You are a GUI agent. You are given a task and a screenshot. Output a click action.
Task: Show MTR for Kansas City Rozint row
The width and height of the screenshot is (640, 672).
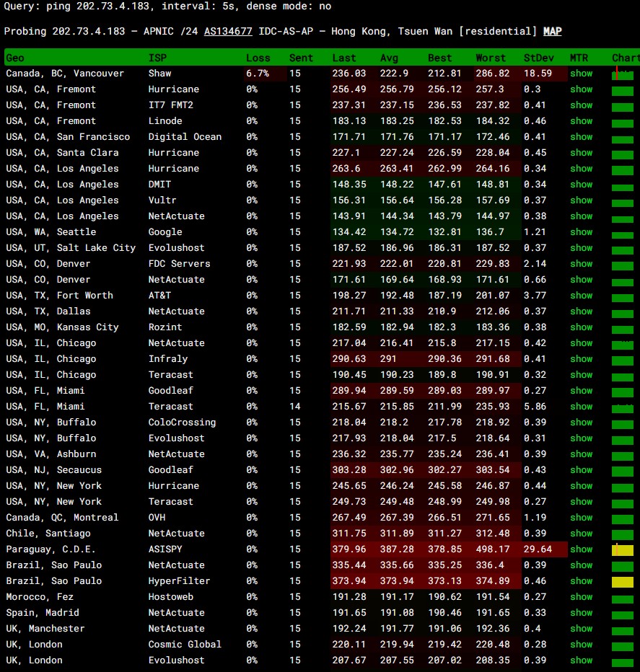click(582, 327)
